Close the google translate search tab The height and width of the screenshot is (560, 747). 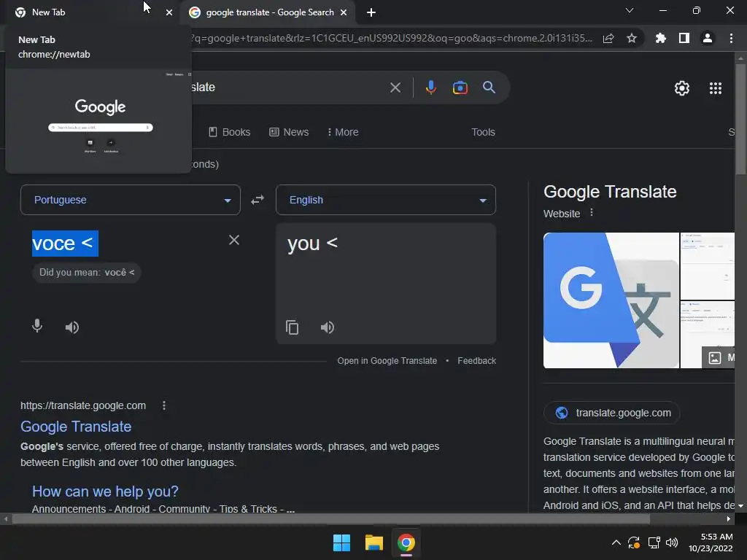pos(343,13)
